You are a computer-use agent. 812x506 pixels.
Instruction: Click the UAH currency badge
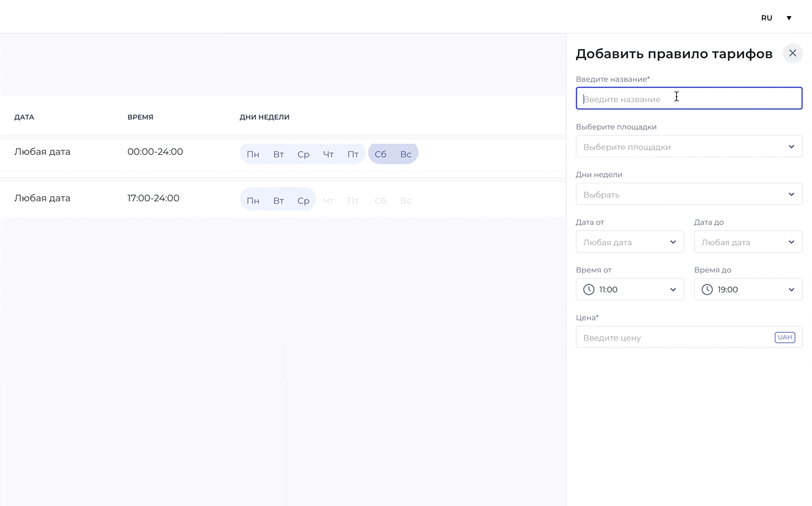[785, 338]
